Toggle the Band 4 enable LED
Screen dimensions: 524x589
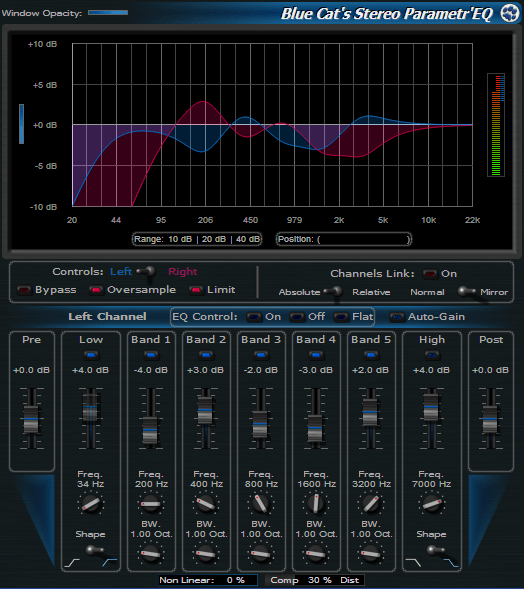[316, 355]
